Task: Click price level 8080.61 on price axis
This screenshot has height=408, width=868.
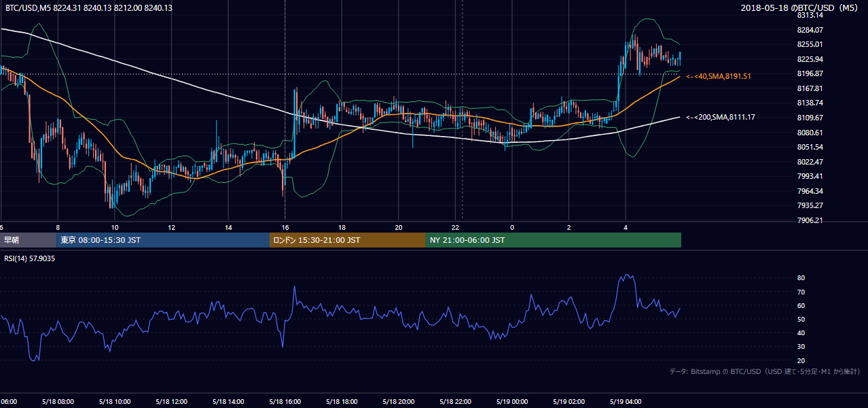Action: [x=810, y=133]
